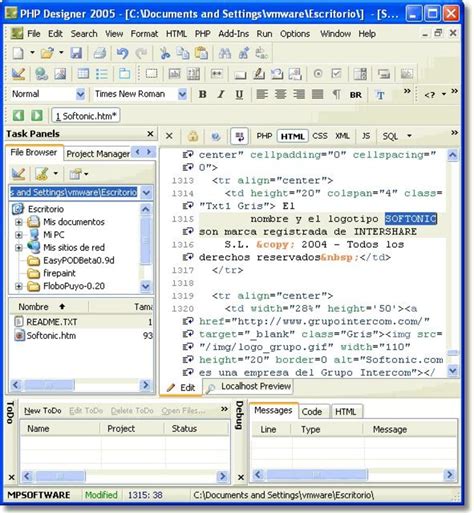Click the Undo arrow icon
Screen dimensions: 474x515
tap(122, 53)
